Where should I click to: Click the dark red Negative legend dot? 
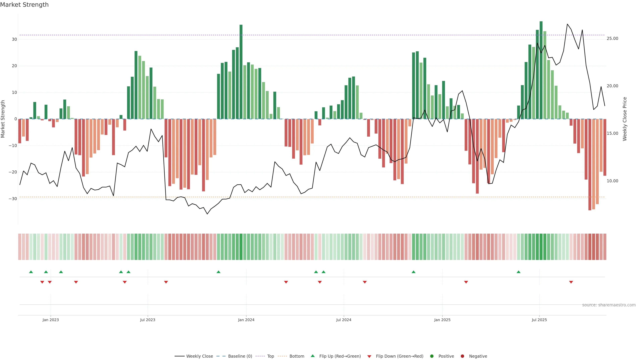tap(462, 356)
